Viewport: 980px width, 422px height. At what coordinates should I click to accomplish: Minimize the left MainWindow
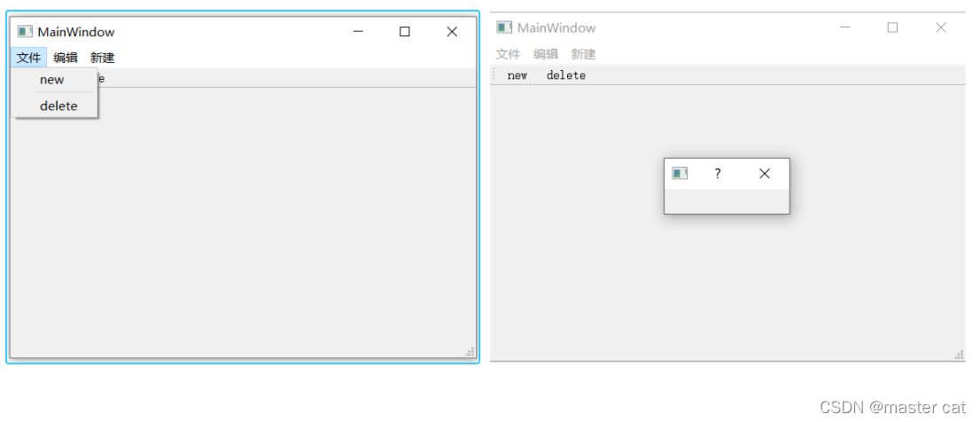pyautogui.click(x=358, y=32)
